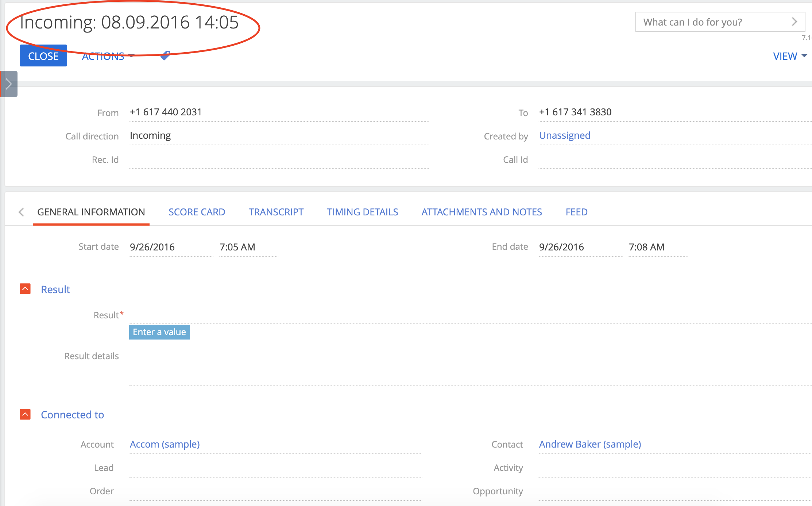Click the Result section heading

pyautogui.click(x=55, y=290)
